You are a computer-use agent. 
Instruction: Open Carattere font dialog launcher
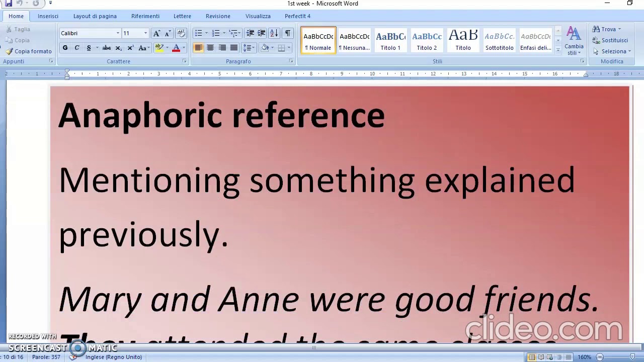point(184,61)
